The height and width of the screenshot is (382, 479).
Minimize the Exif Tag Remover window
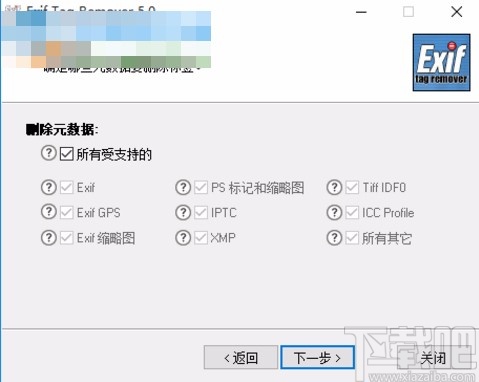point(361,12)
